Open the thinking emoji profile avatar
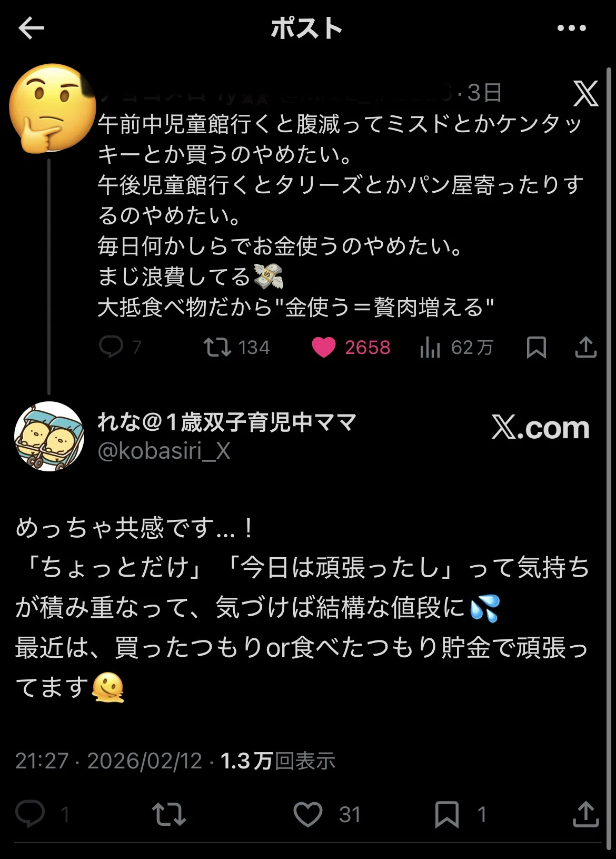Screen dimensions: 616x859 [51, 108]
